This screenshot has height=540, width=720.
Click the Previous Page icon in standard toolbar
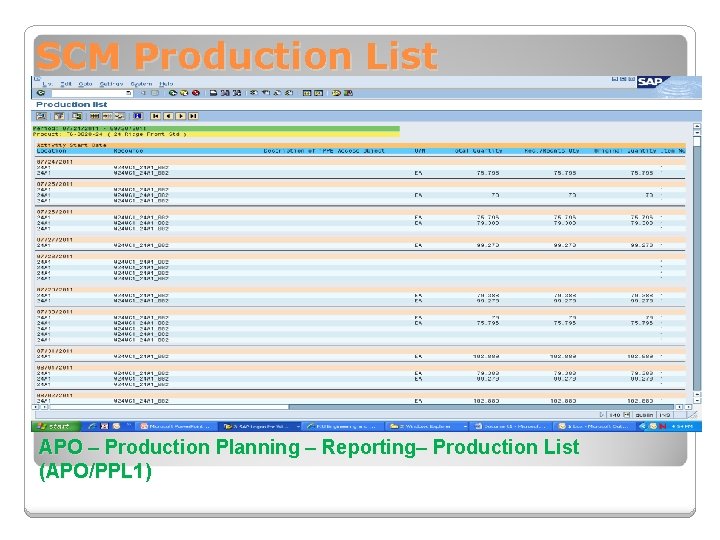(265, 93)
